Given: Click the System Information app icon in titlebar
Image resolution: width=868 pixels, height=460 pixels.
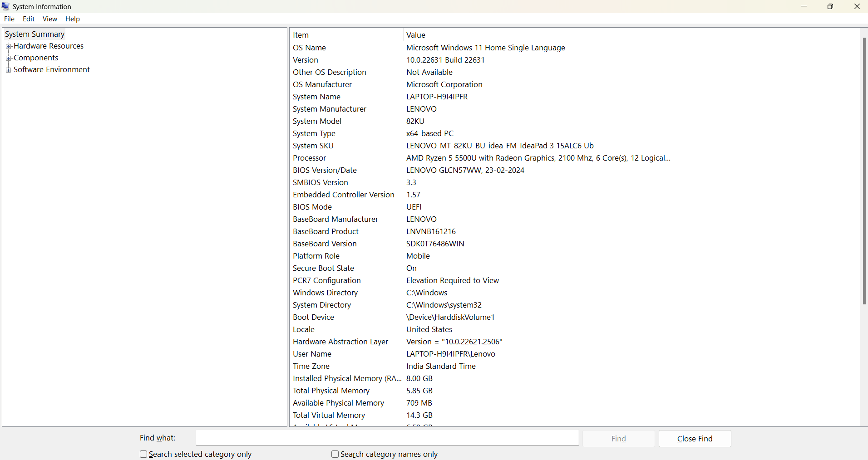Looking at the screenshot, I should click(5, 6).
